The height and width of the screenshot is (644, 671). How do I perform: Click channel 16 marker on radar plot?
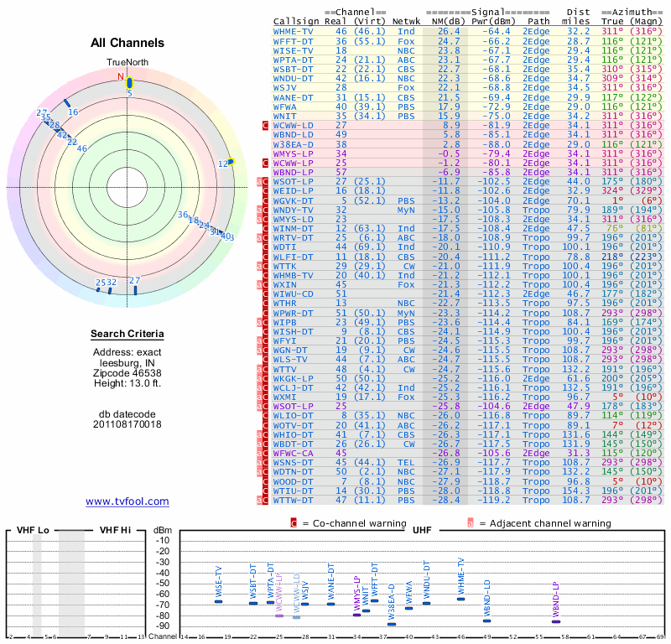click(x=67, y=103)
